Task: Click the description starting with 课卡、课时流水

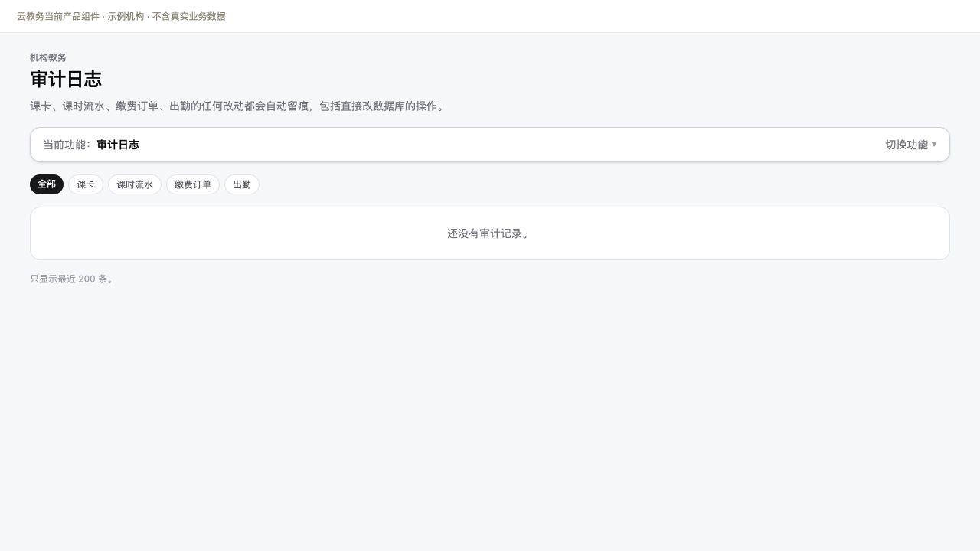Action: (x=239, y=106)
